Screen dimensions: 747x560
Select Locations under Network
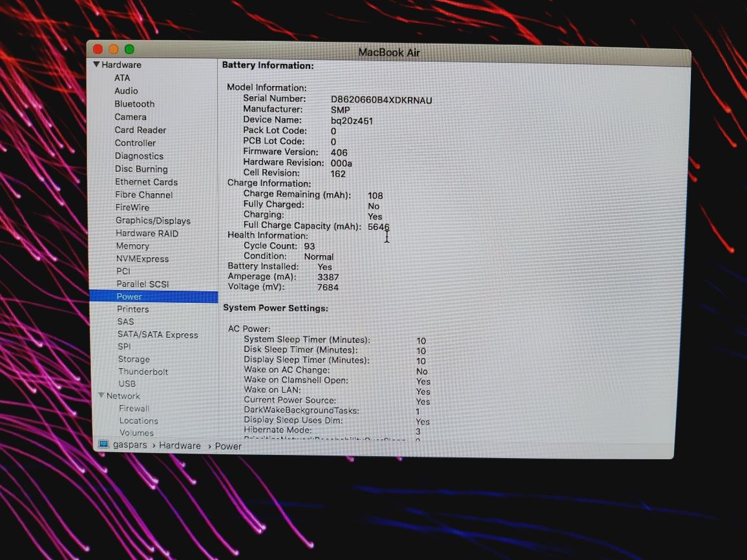tap(139, 420)
